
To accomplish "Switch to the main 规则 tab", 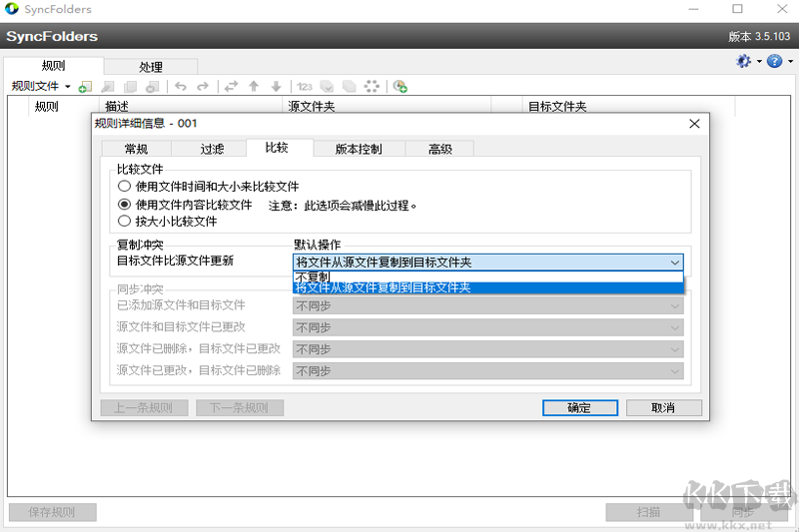I will pyautogui.click(x=54, y=66).
